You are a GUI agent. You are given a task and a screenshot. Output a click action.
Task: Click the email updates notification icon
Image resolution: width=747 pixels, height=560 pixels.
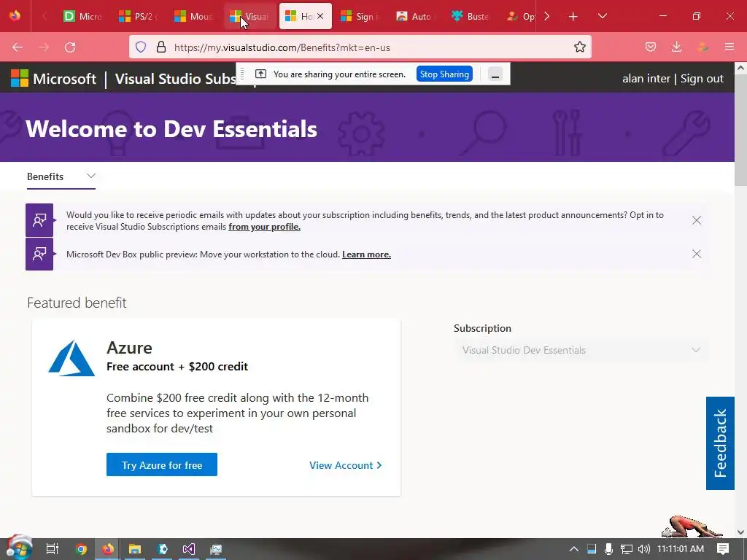39,220
